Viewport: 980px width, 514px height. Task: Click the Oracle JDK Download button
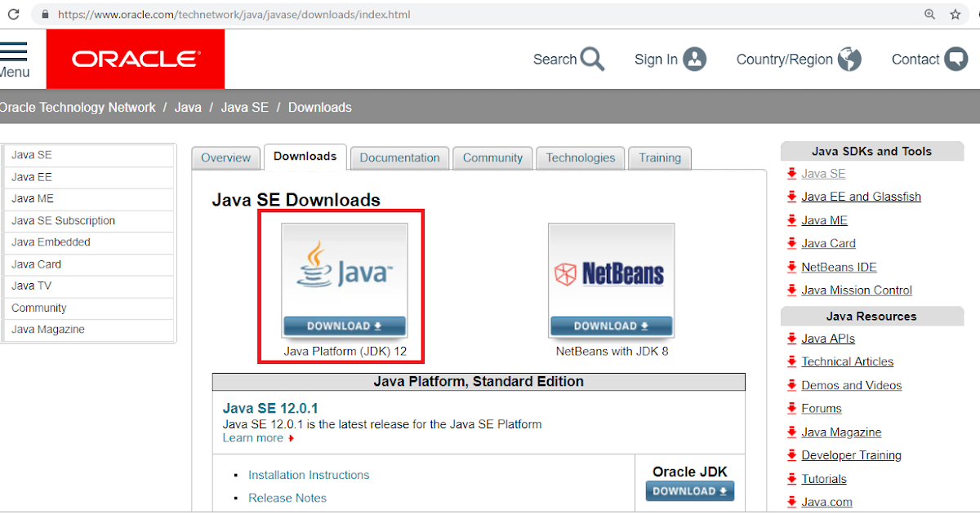(690, 490)
